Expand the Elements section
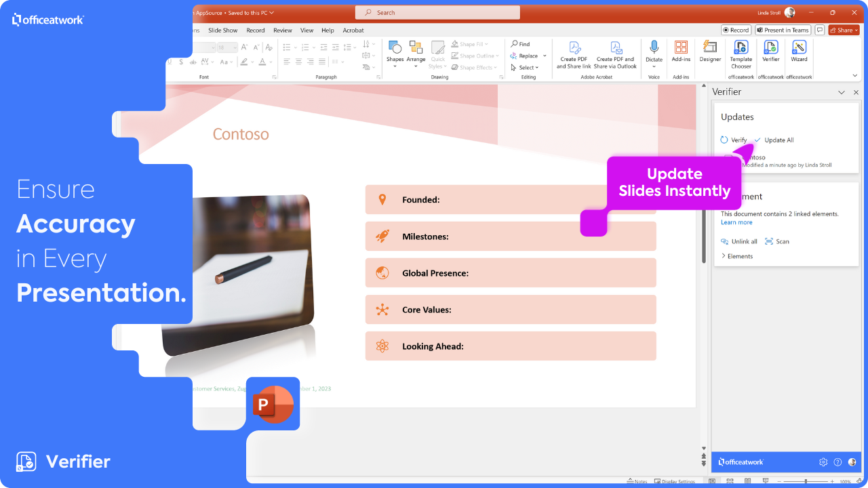 click(x=736, y=256)
